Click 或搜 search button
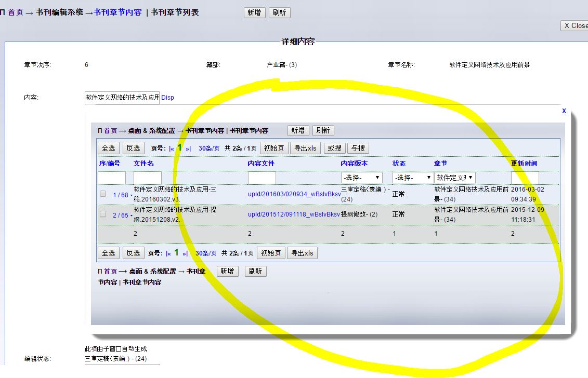The width and height of the screenshot is (588, 378). 334,148
